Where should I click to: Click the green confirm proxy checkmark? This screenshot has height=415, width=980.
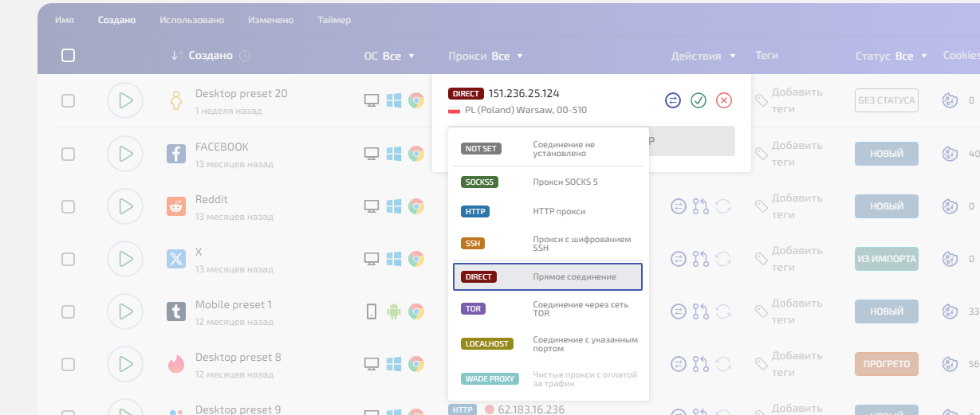coord(699,100)
